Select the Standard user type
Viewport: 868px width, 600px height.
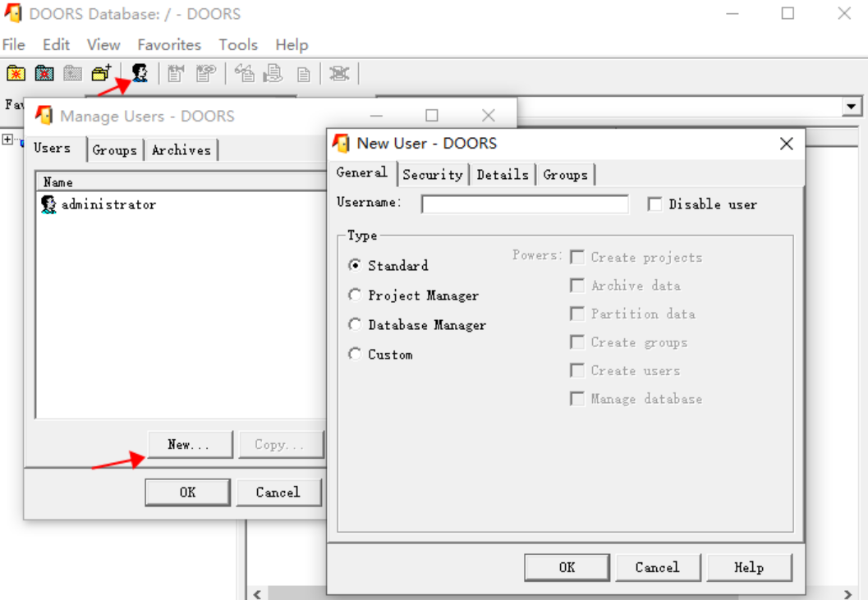(x=355, y=265)
